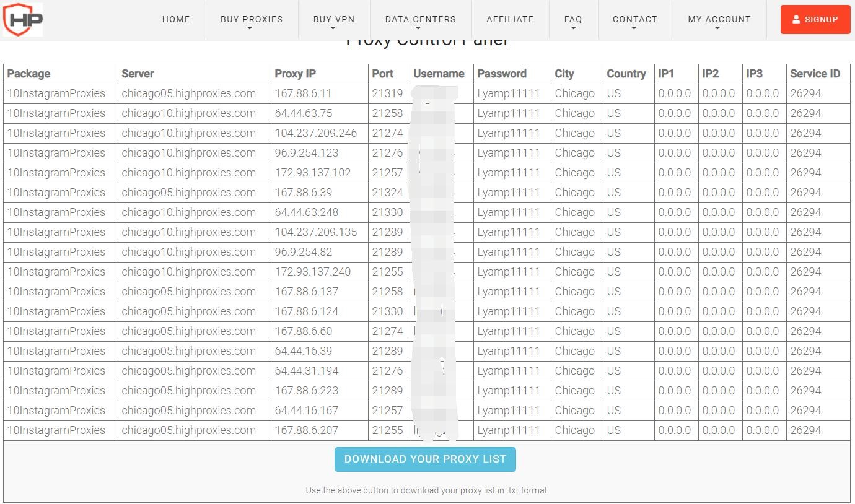Viewport: 855px width, 504px height.
Task: Select proxy IP 96.9.254.82
Action: (304, 252)
